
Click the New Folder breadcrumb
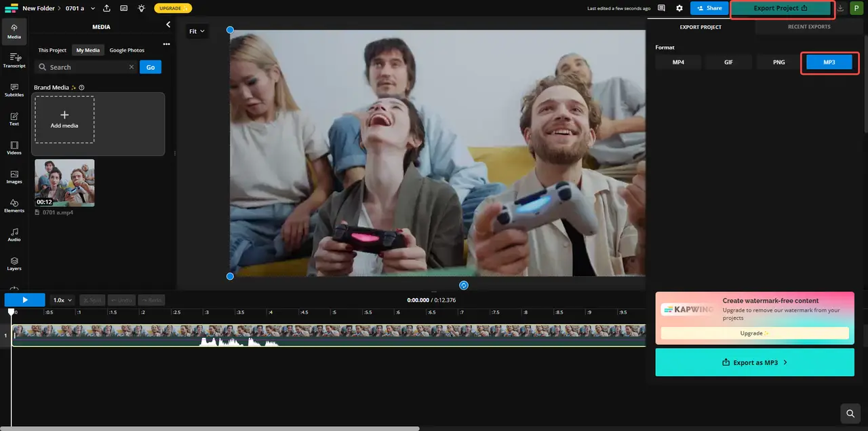pyautogui.click(x=39, y=8)
